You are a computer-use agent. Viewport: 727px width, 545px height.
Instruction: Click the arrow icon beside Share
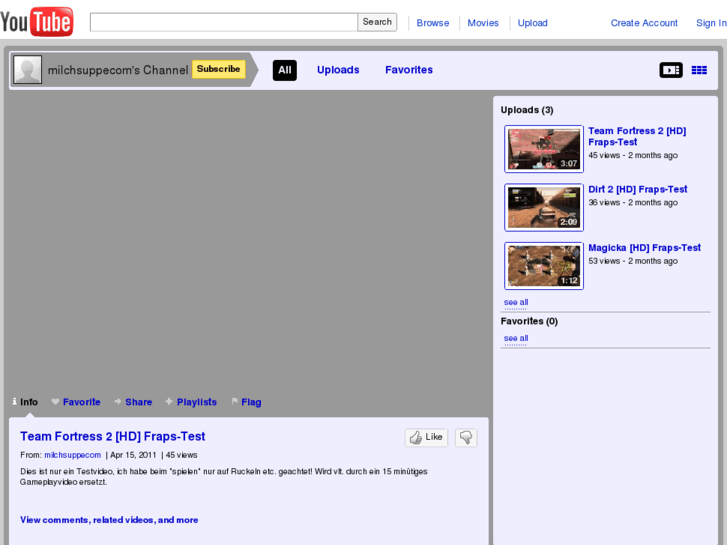pos(118,402)
